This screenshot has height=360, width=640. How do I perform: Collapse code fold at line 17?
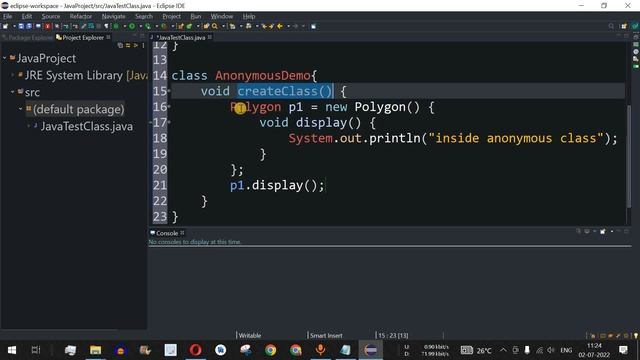[169, 122]
